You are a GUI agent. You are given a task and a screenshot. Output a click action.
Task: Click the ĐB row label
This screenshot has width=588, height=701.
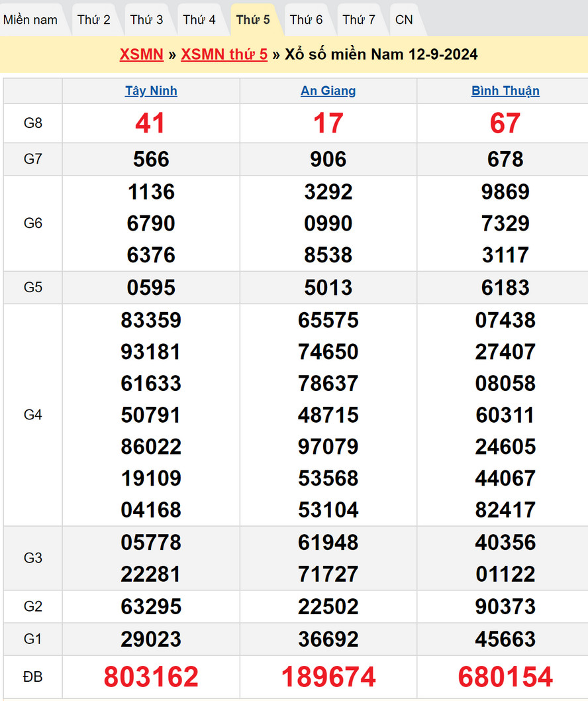(32, 676)
